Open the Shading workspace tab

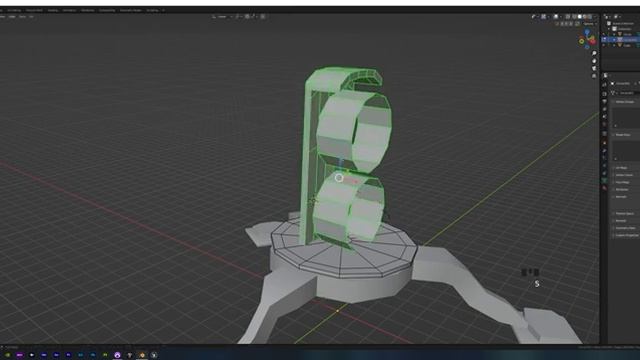53,10
